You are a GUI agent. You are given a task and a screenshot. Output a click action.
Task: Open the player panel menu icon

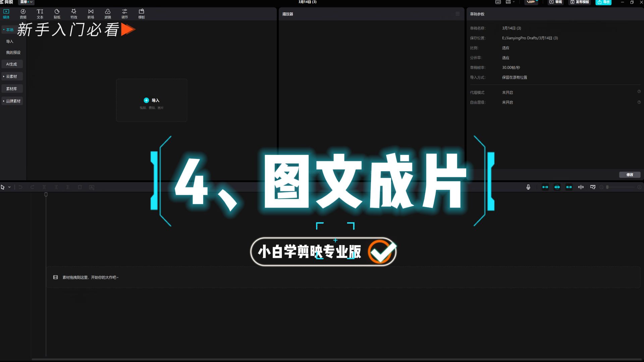pos(458,14)
